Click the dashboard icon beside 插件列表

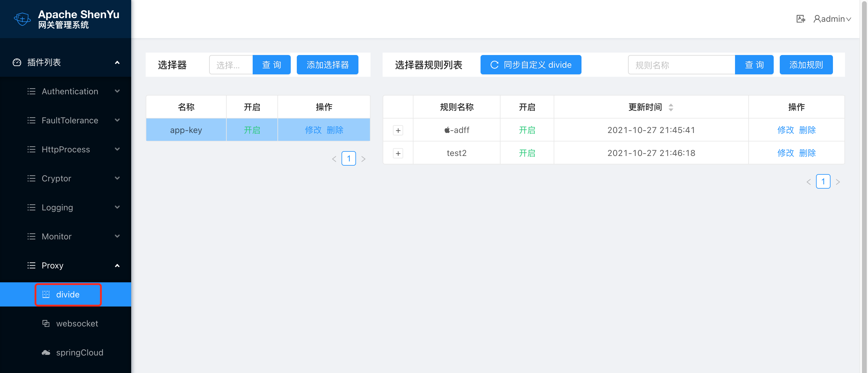[x=17, y=62]
